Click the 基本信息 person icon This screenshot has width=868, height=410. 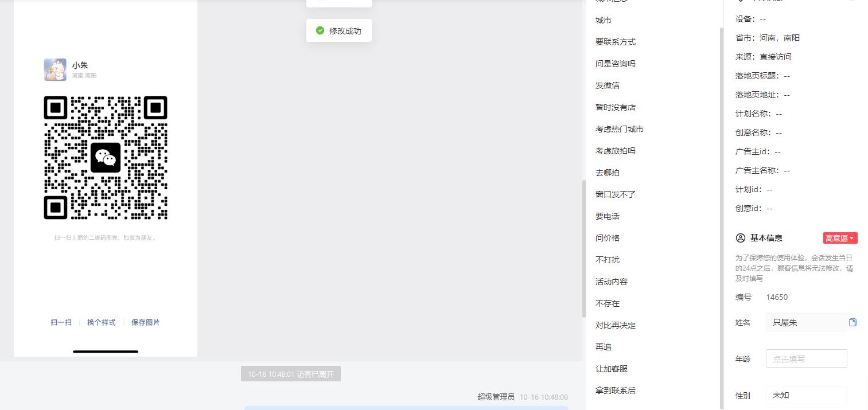click(741, 238)
